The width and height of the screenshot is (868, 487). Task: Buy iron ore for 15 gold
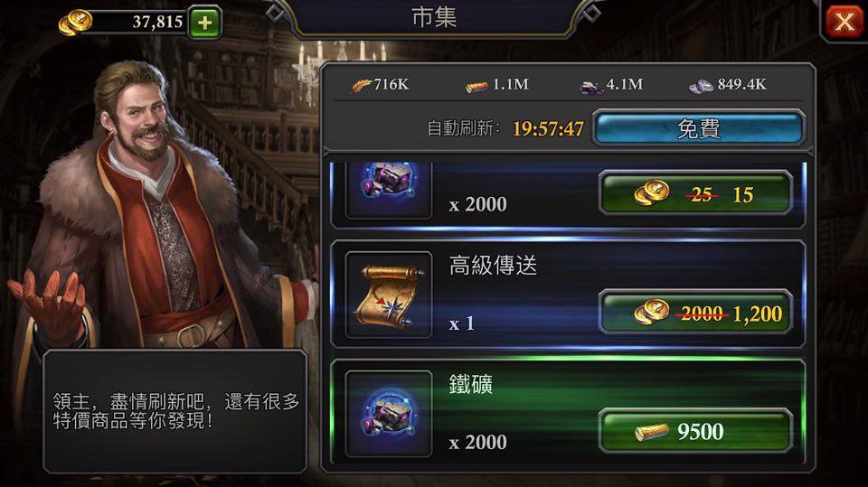[x=696, y=193]
